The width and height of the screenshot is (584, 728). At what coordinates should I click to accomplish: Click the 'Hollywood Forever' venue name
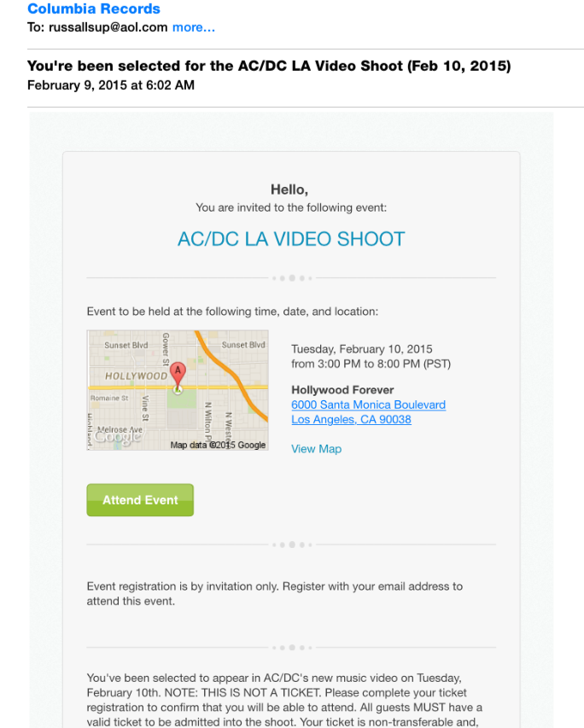tap(342, 390)
